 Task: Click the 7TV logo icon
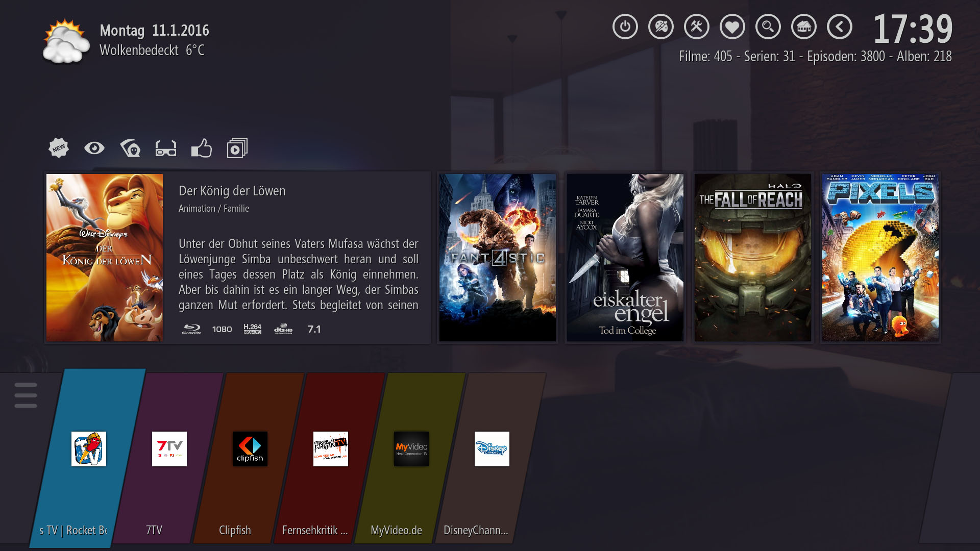(x=169, y=449)
